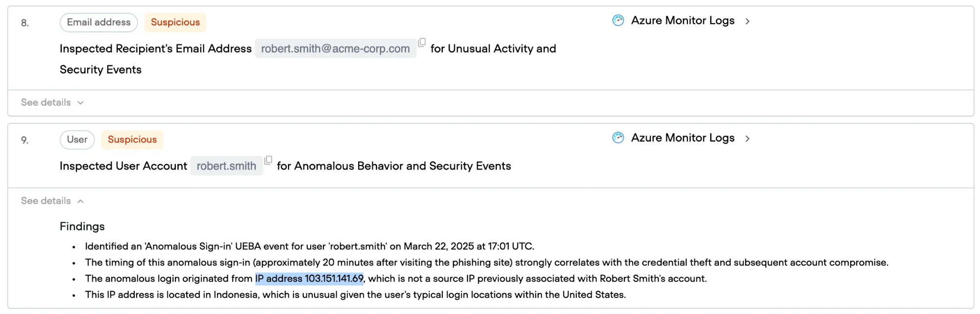This screenshot has width=980, height=314.
Task: Open the Azure Monitor Logs link in step 8
Action: click(x=683, y=21)
